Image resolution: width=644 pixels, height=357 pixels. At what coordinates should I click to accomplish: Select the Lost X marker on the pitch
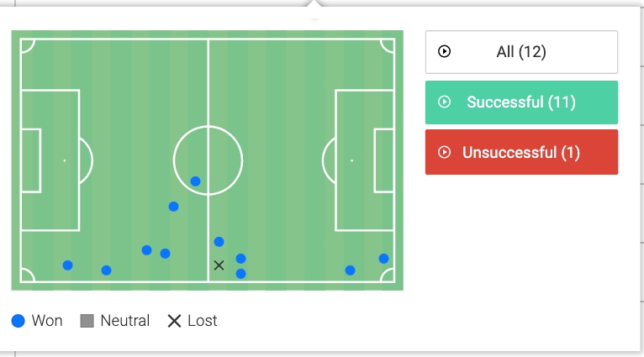point(219,265)
